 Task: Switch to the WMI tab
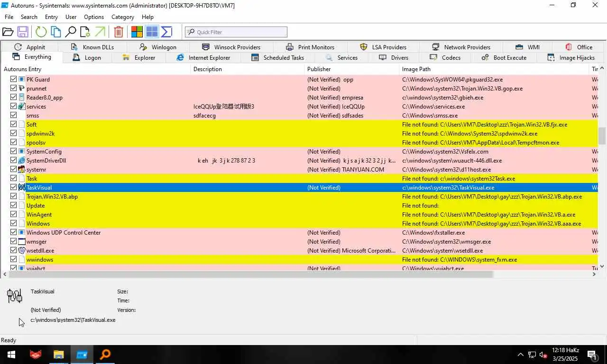pyautogui.click(x=528, y=47)
